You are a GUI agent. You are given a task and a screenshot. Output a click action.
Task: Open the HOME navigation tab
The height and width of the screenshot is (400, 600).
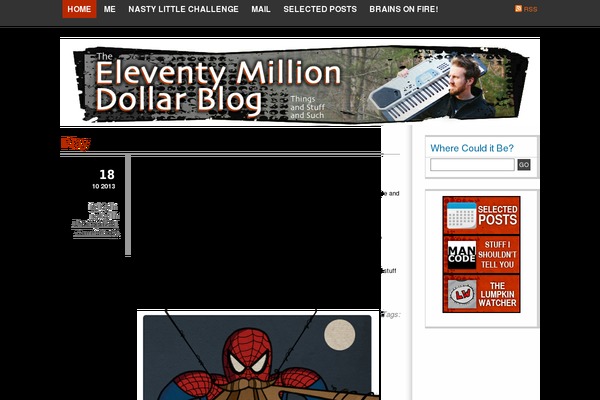pyautogui.click(x=79, y=9)
